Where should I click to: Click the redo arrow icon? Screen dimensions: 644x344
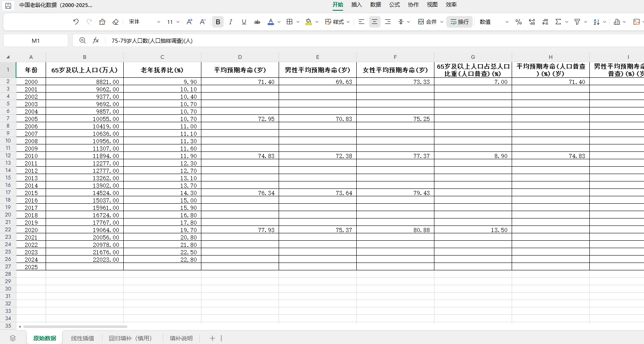[x=89, y=22]
